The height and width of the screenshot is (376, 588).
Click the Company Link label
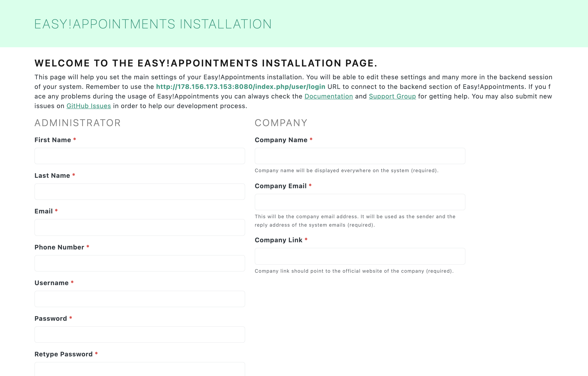pyautogui.click(x=279, y=240)
